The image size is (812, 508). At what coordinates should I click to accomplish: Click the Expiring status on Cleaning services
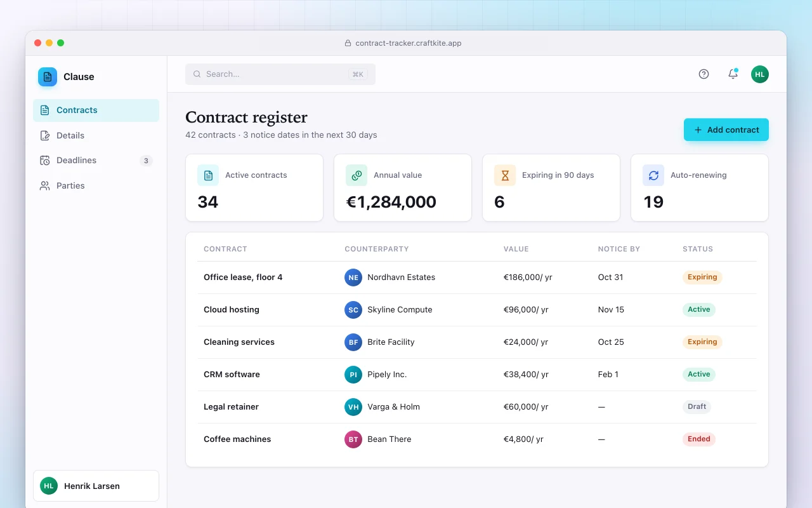click(702, 342)
